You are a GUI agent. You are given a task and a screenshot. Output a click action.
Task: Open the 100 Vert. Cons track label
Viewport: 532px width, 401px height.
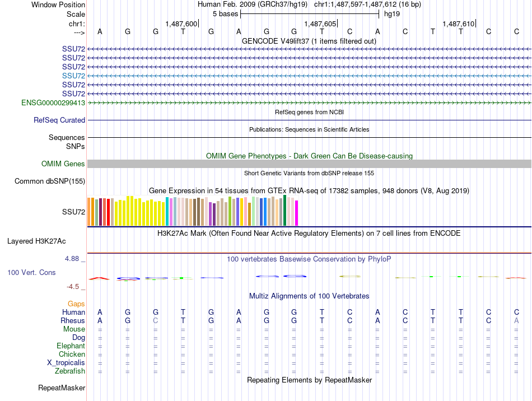(31, 272)
